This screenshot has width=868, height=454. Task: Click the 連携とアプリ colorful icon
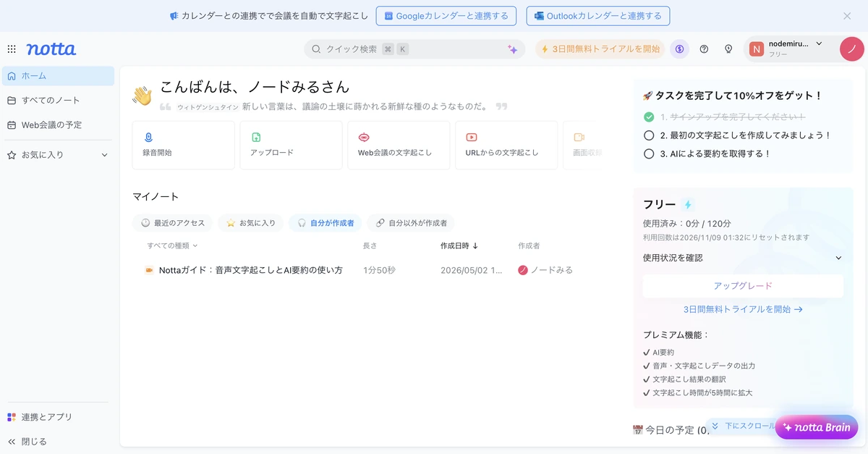pyautogui.click(x=12, y=417)
